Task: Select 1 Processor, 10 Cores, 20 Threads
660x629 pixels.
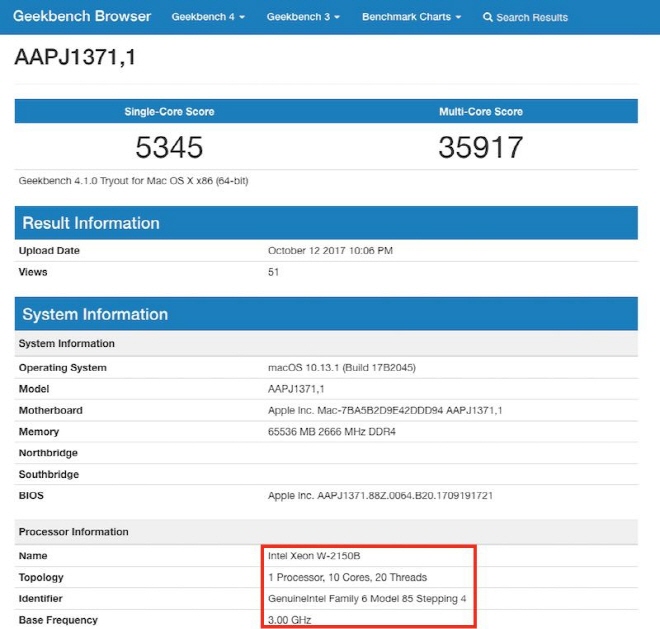Action: [x=348, y=577]
